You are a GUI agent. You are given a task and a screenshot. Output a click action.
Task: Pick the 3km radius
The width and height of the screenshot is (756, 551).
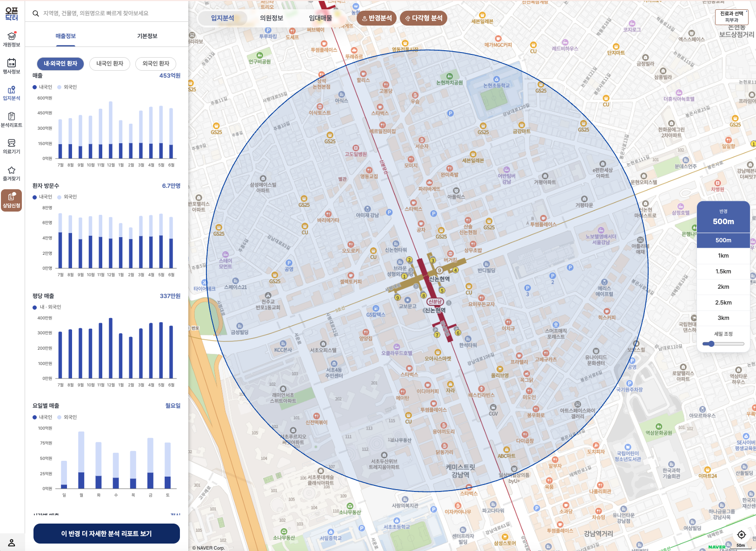click(x=723, y=318)
